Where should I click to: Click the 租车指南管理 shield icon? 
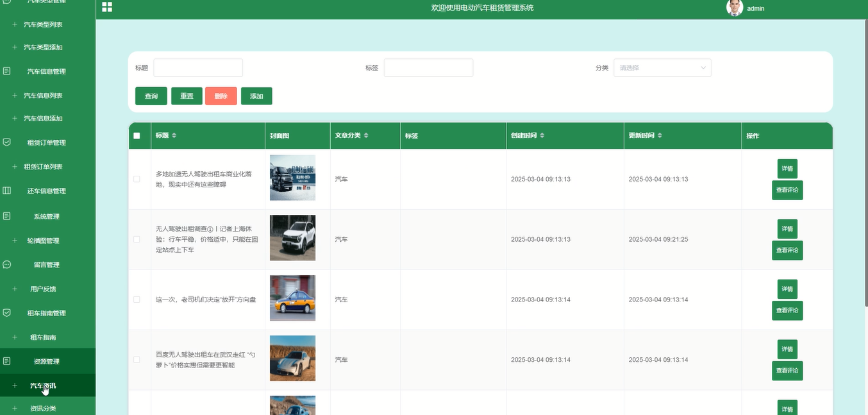click(x=7, y=313)
